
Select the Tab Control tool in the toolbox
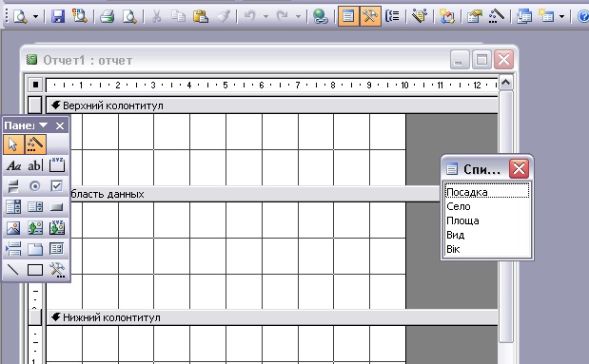(35, 249)
